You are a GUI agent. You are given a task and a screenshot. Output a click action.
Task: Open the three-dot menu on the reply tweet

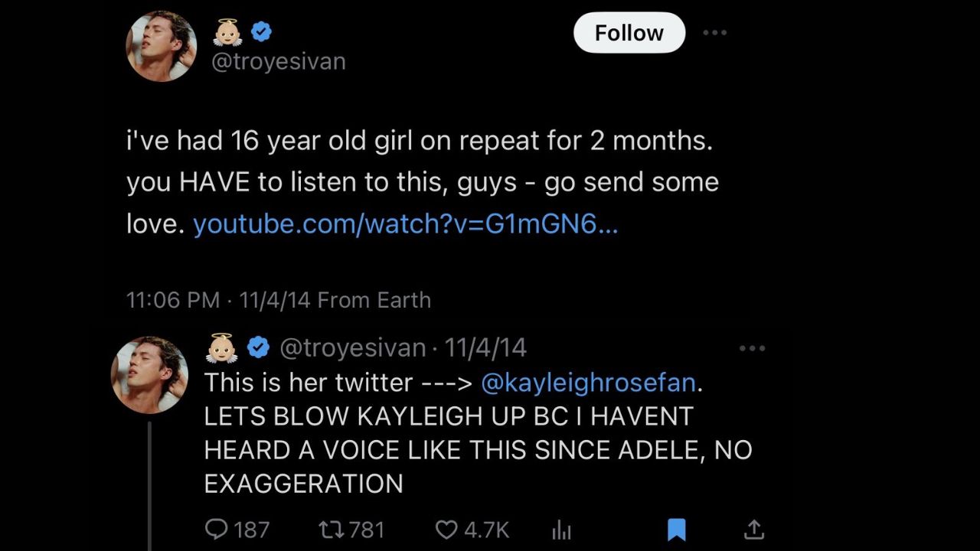(753, 348)
